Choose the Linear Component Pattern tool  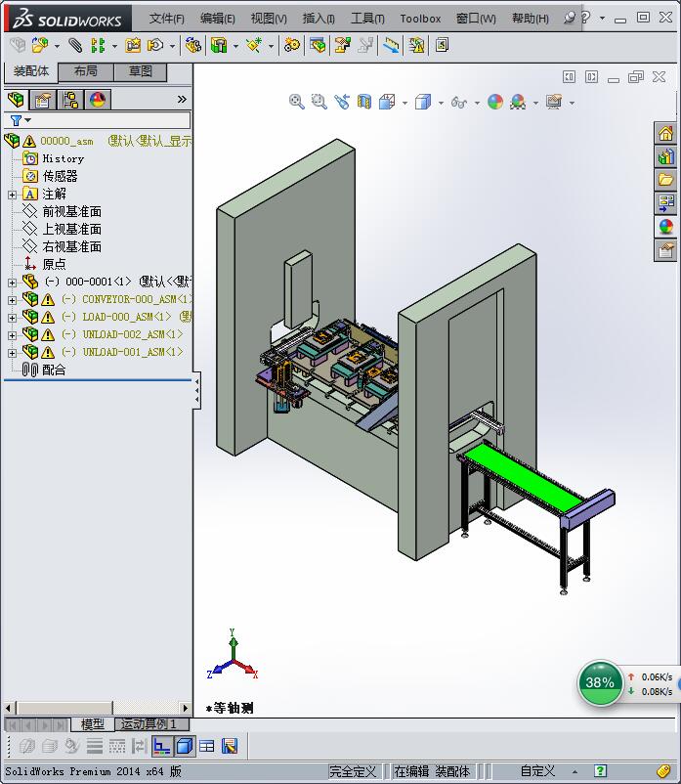[98, 46]
